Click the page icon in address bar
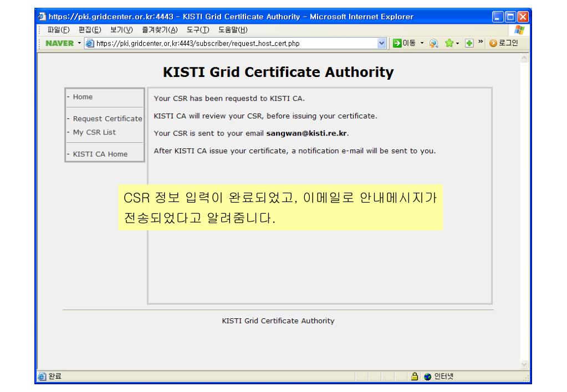Image resolution: width=567 pixels, height=392 pixels. (90, 43)
